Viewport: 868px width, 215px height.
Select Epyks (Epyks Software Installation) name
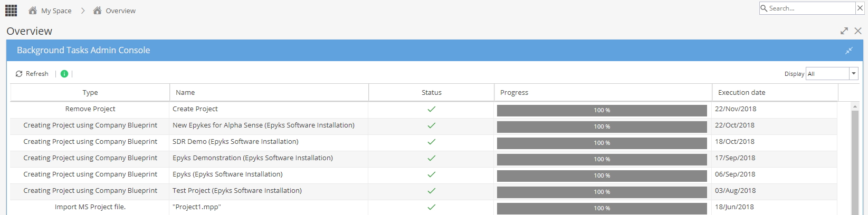[227, 174]
